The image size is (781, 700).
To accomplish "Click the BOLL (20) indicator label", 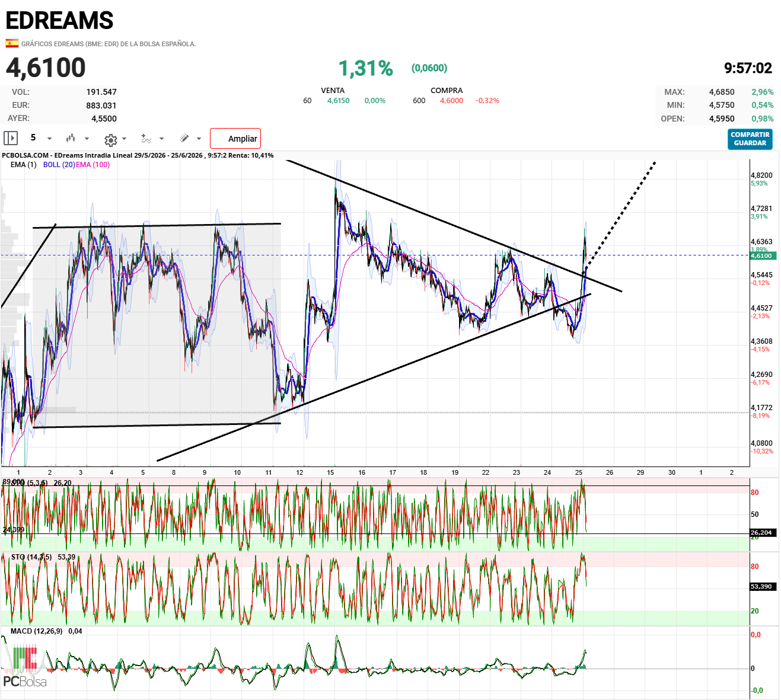I will [x=59, y=165].
